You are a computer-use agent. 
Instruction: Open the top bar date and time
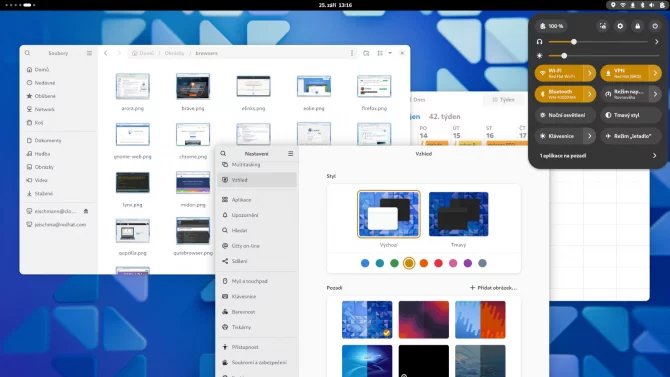click(335, 5)
